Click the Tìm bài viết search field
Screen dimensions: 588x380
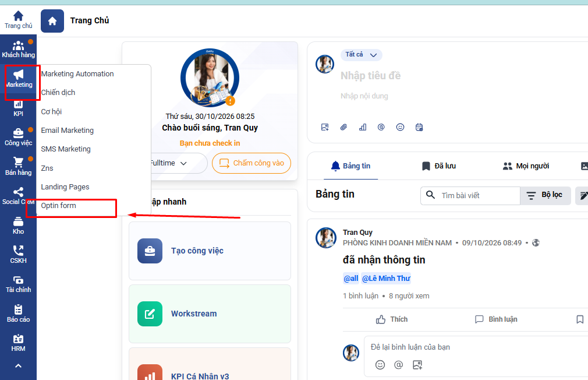coord(470,195)
